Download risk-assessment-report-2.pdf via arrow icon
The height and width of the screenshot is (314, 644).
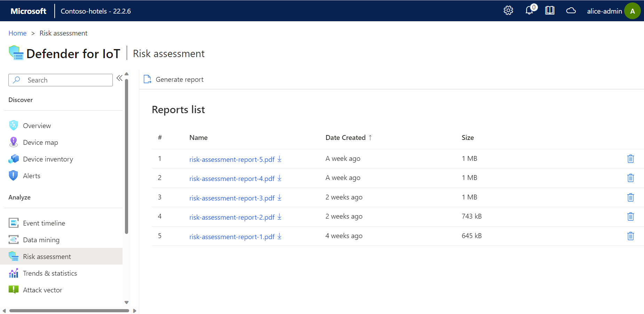coord(280,217)
